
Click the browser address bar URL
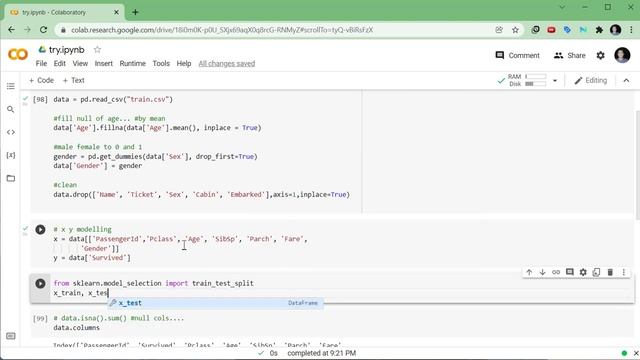click(222, 30)
